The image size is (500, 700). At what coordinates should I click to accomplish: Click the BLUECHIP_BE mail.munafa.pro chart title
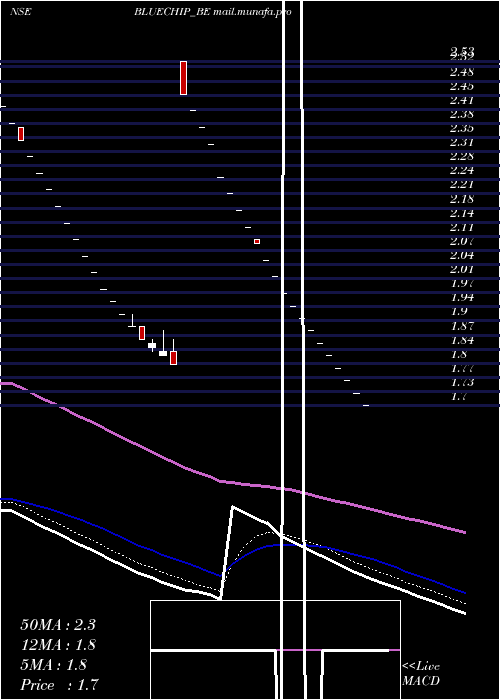(213, 12)
